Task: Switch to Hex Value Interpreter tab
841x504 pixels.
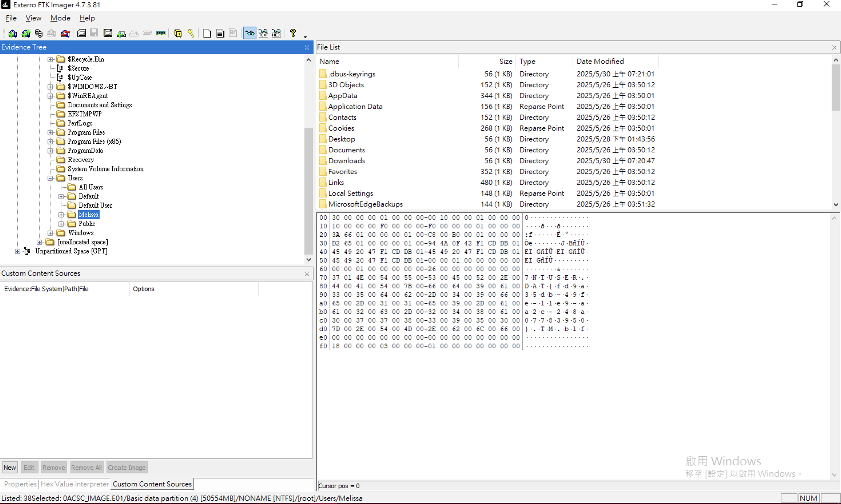Action: [74, 484]
